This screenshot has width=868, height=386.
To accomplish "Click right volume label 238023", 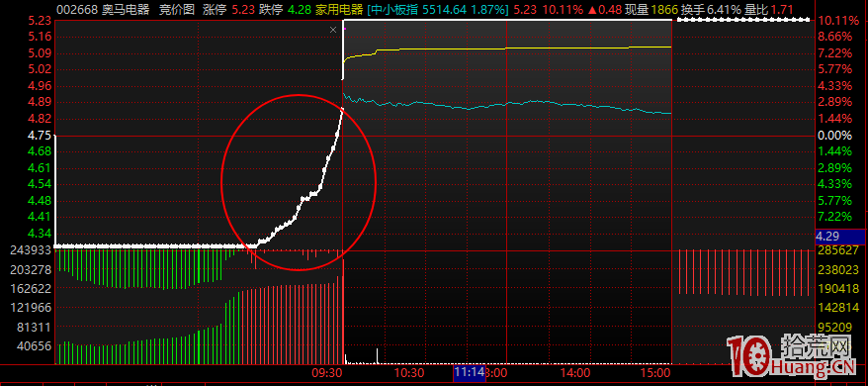I will (x=837, y=269).
